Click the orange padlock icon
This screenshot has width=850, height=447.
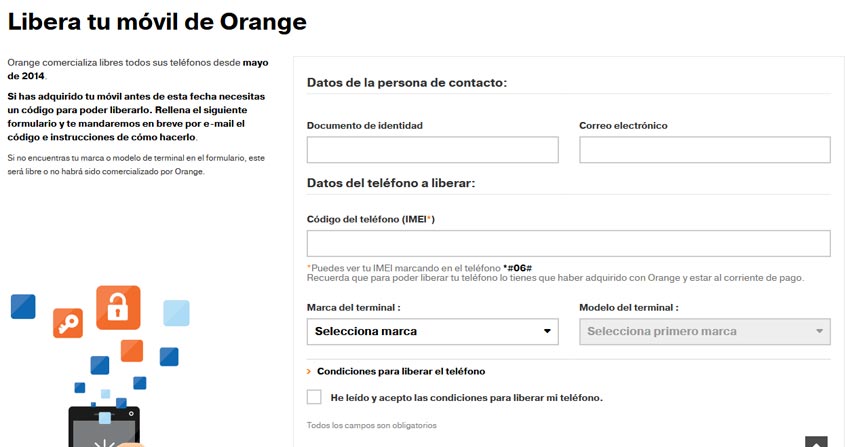click(x=118, y=307)
